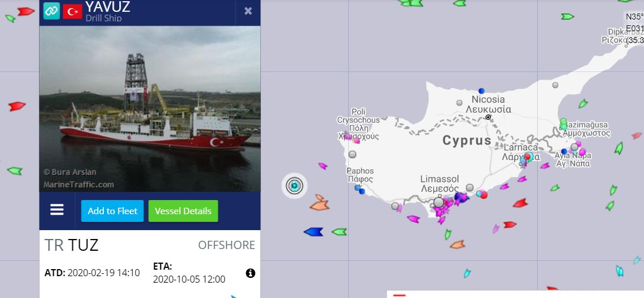Click the Nicosia capital city marker
The width and height of the screenshot is (644, 298).
tap(488, 117)
